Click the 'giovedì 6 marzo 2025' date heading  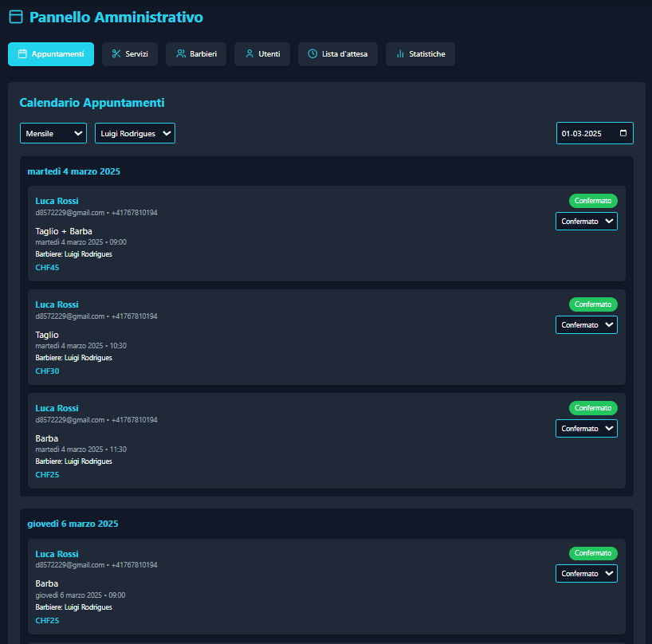(x=73, y=524)
